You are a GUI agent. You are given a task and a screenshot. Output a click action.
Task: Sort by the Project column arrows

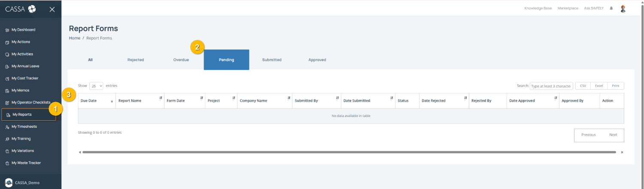[x=234, y=98]
